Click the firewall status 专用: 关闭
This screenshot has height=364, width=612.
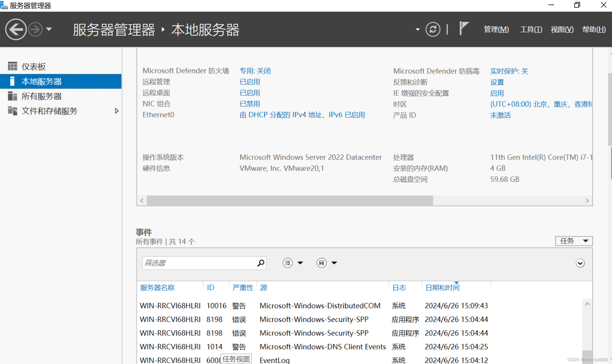coord(255,71)
